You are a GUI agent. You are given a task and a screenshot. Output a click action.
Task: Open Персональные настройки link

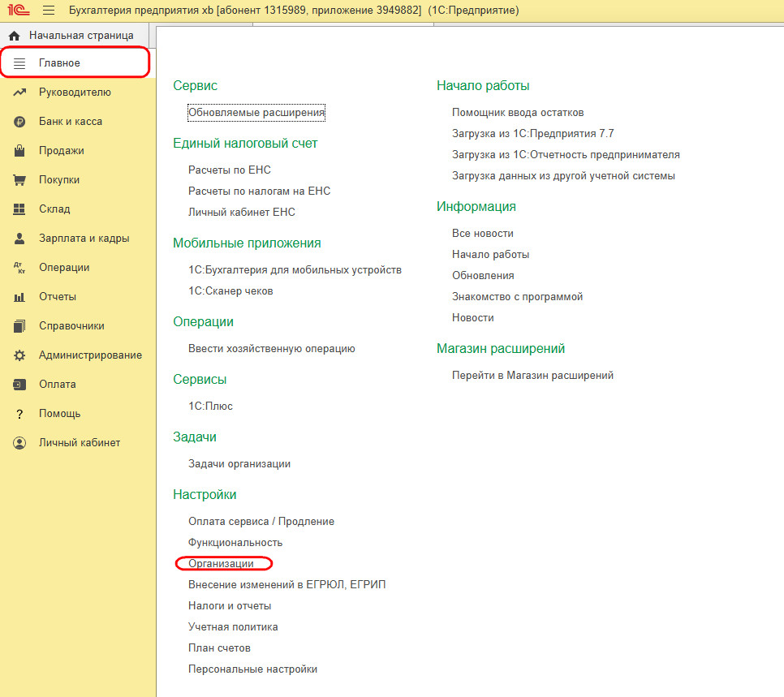(252, 669)
